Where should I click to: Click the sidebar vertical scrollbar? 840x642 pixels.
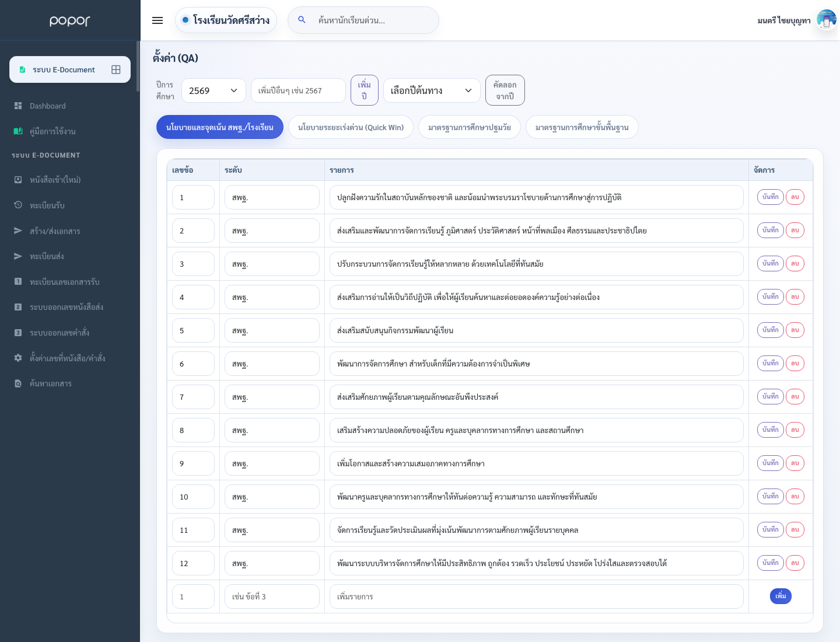tap(138, 66)
